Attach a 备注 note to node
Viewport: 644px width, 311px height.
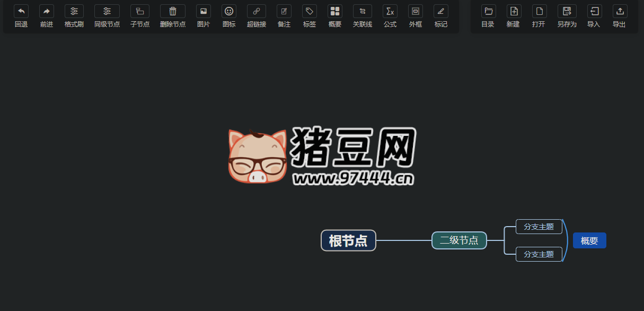(284, 16)
